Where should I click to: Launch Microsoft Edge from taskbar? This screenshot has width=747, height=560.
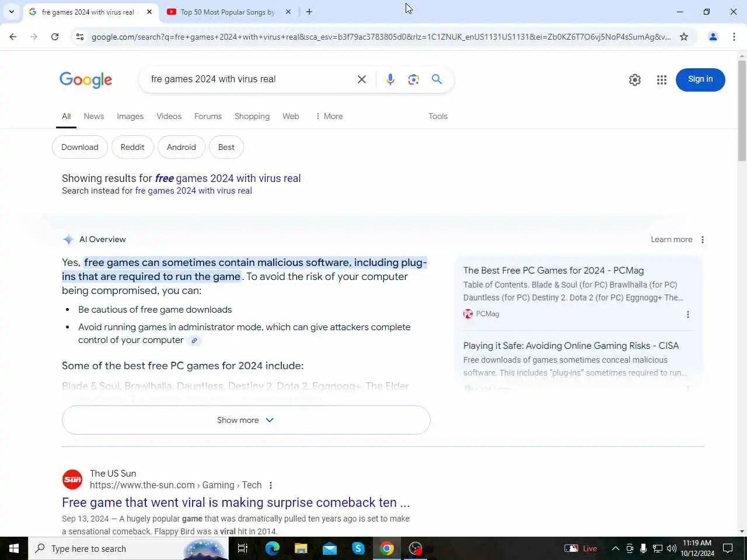pos(272,548)
